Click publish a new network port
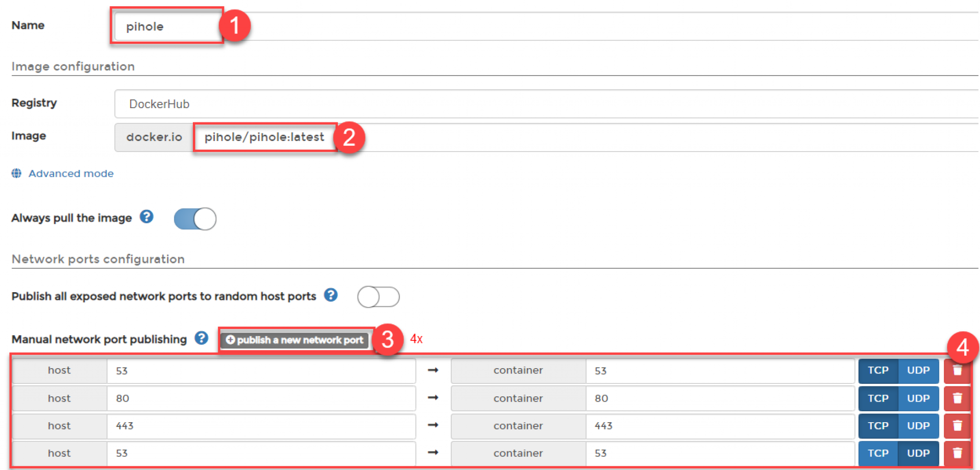Screen dimensions: 980x470 click(295, 340)
